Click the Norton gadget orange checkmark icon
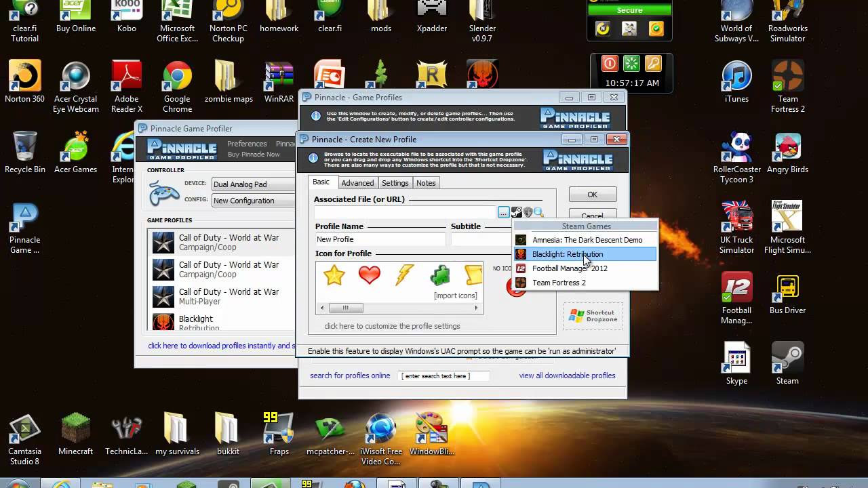Screen dimensions: 868x488 click(x=656, y=28)
